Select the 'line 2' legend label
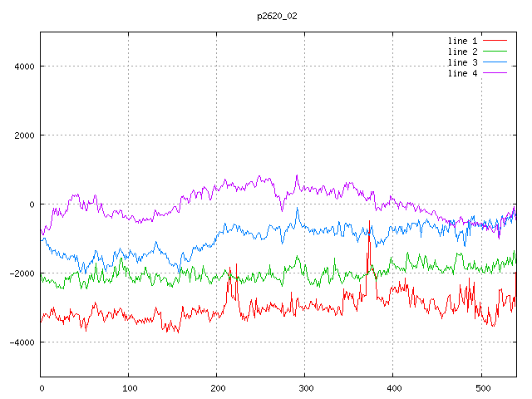The width and height of the screenshot is (532, 399). tap(462, 52)
